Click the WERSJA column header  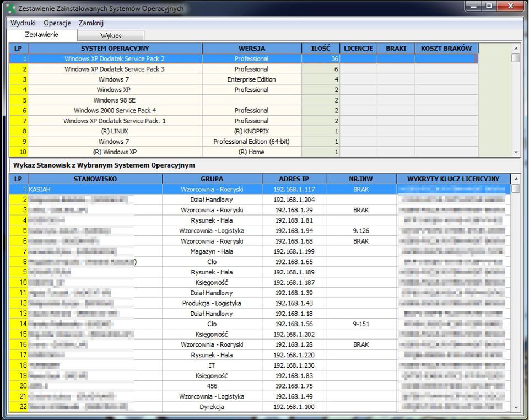[x=252, y=49]
